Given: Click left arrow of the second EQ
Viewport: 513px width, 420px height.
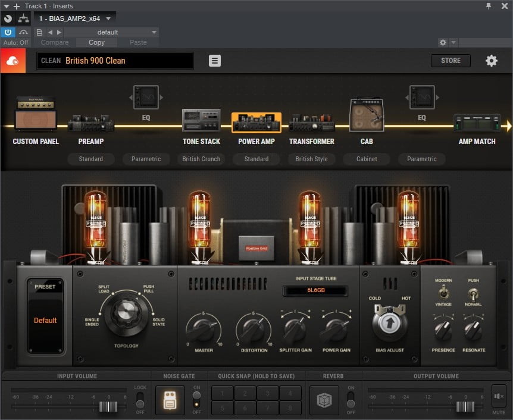Looking at the screenshot, I should click(407, 98).
